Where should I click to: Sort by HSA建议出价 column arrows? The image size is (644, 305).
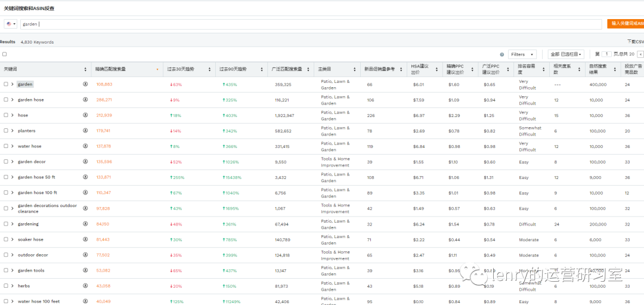coord(436,69)
